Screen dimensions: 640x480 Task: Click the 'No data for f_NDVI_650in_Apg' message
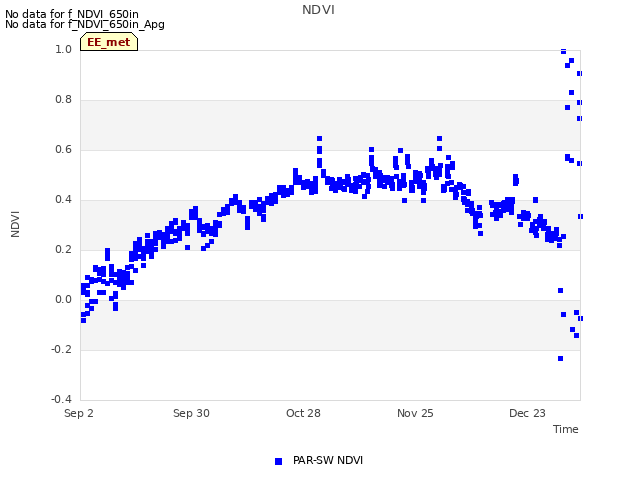(85, 24)
